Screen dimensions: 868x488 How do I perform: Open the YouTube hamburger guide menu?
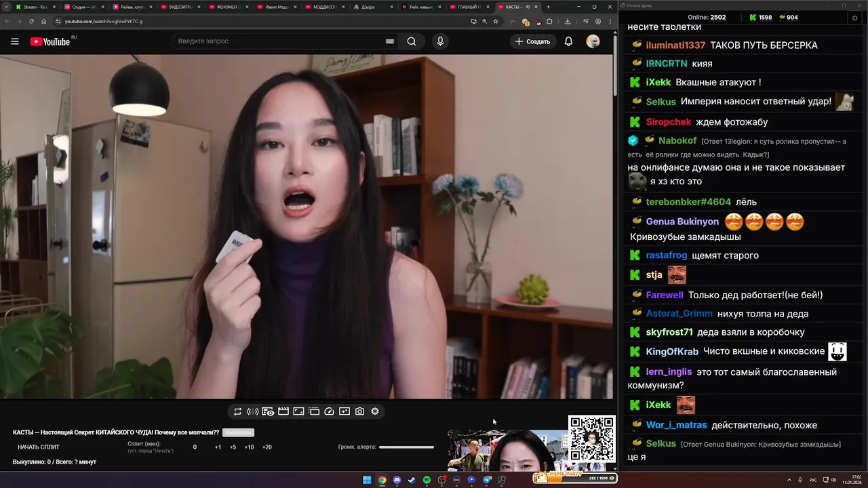tap(15, 41)
